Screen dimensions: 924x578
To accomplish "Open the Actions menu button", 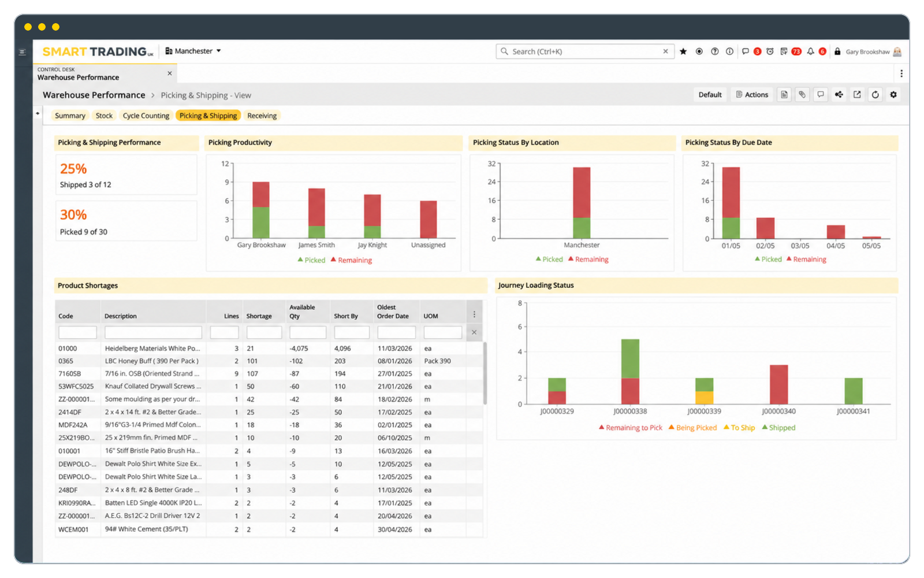I will point(752,95).
